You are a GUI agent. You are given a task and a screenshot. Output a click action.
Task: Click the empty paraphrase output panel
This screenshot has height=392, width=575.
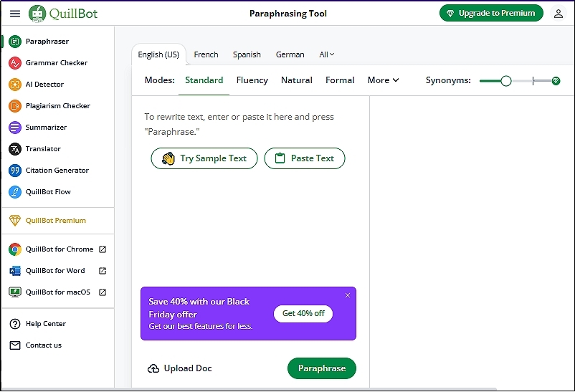pos(472,242)
